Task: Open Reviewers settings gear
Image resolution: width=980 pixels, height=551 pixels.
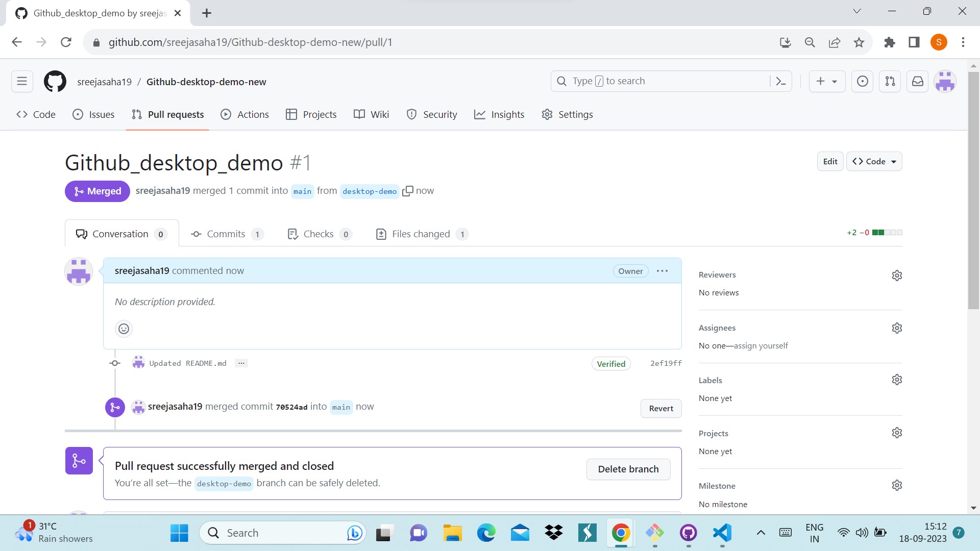Action: [x=897, y=275]
